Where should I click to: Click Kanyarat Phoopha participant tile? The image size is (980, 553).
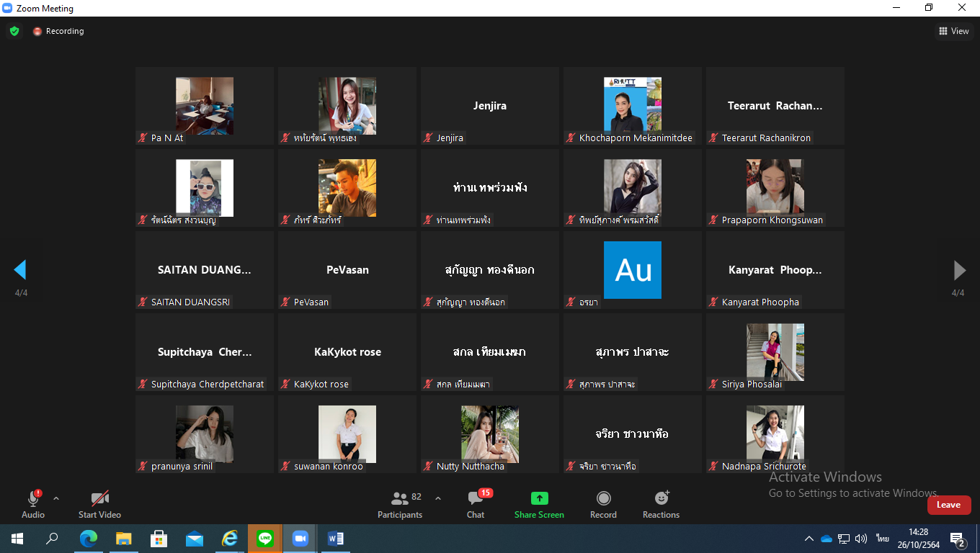click(775, 270)
